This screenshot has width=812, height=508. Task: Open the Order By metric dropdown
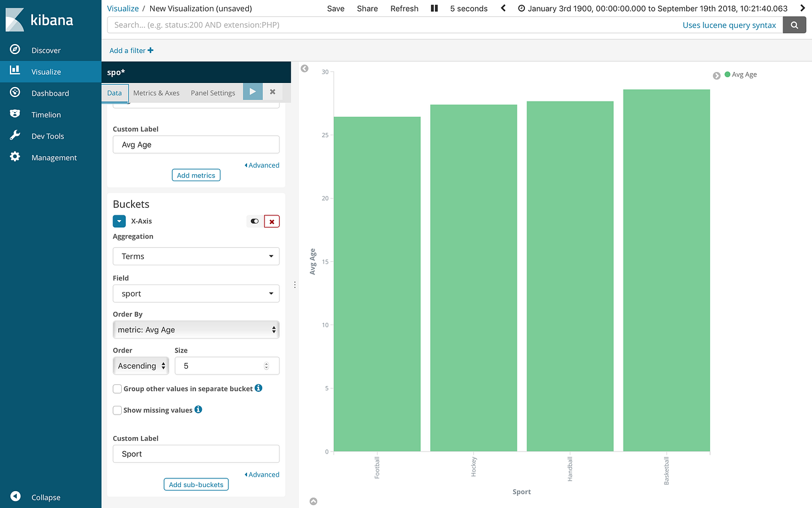click(195, 329)
